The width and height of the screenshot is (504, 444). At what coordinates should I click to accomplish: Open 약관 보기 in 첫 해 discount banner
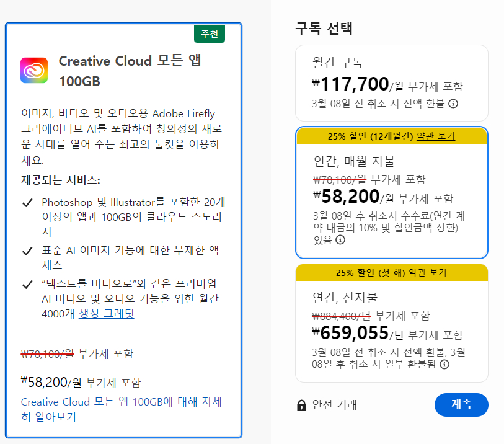click(x=428, y=273)
